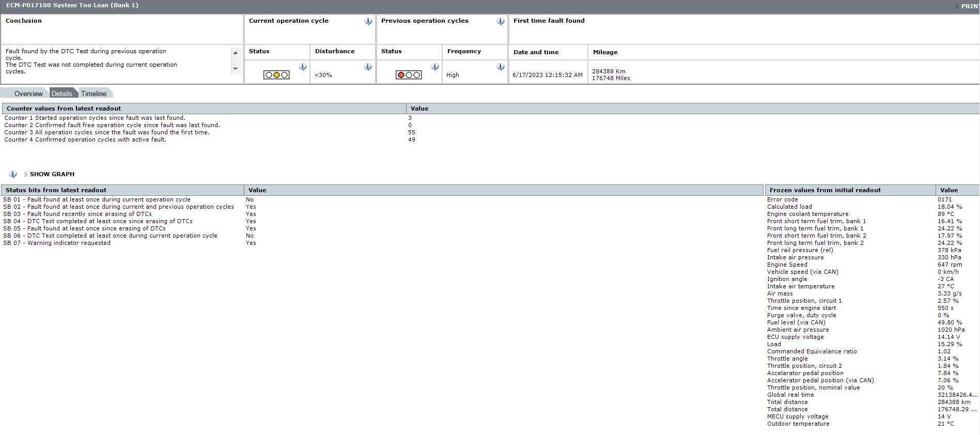Click info icon beside Current operation cycle
Image resolution: width=980 pixels, height=435 pixels.
(368, 21)
